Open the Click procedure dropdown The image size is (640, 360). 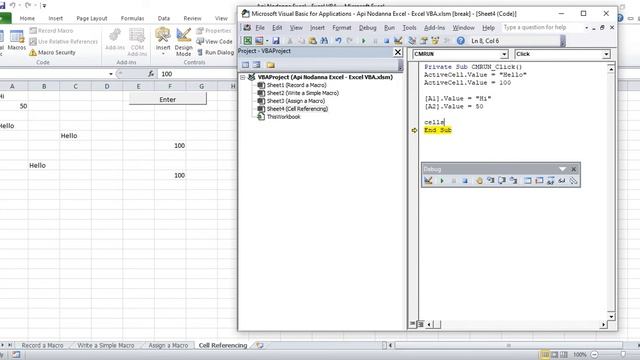606,54
